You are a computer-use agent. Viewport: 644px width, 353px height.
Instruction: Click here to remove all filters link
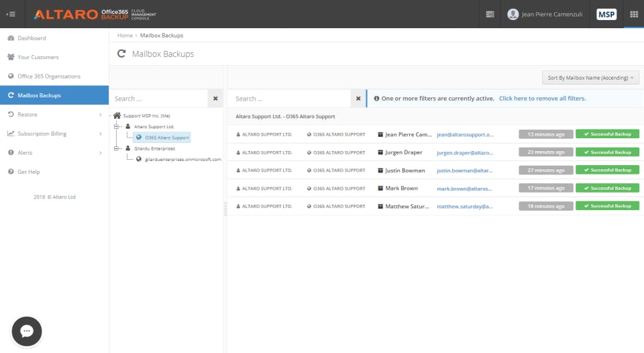tap(542, 99)
